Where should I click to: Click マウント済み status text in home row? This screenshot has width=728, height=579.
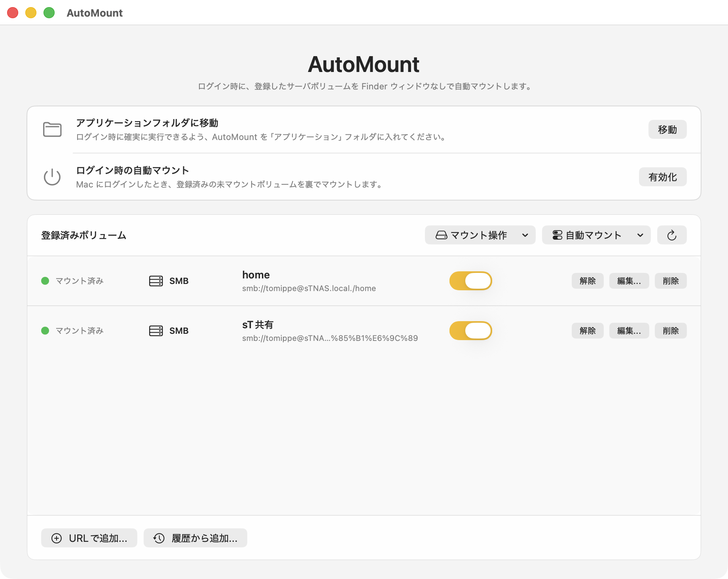pos(80,281)
